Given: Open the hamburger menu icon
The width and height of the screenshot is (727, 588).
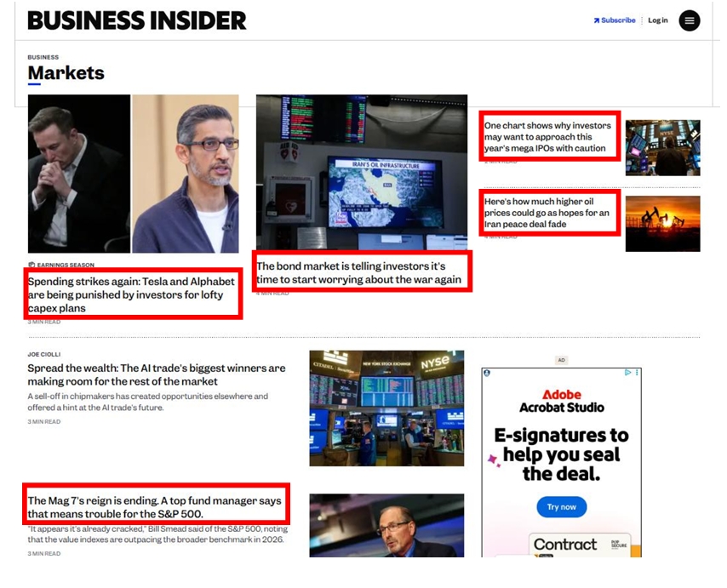Looking at the screenshot, I should coord(690,20).
